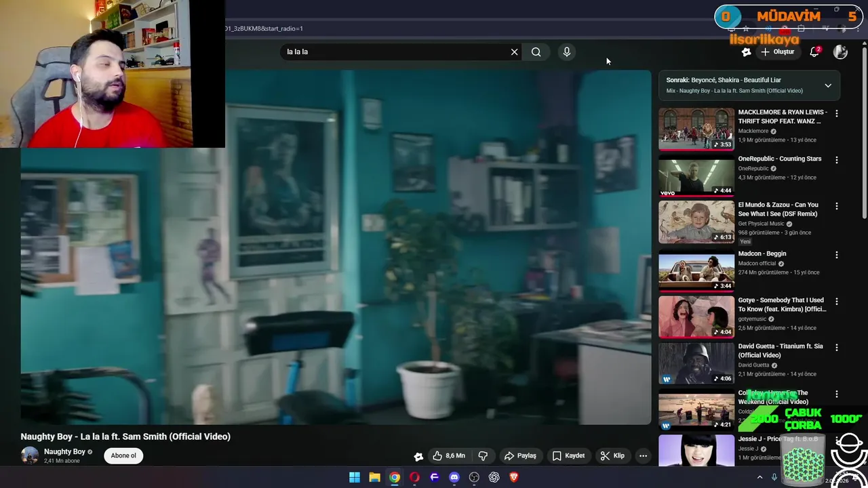Open Counting Stars video thumbnail
Viewport: 868px width, 488px height.
pyautogui.click(x=696, y=176)
